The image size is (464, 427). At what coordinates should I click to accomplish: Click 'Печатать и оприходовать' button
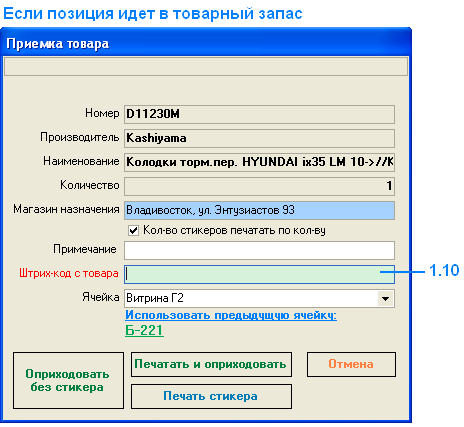(x=211, y=364)
